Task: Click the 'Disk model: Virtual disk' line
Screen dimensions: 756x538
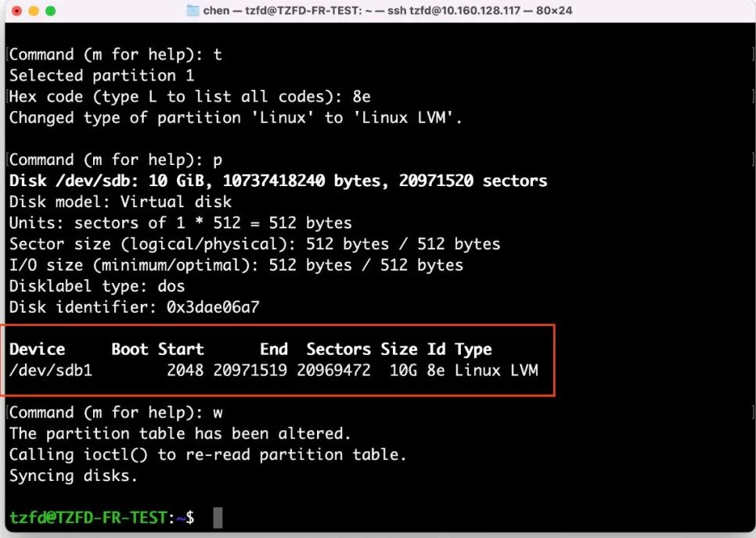Action: click(x=121, y=202)
